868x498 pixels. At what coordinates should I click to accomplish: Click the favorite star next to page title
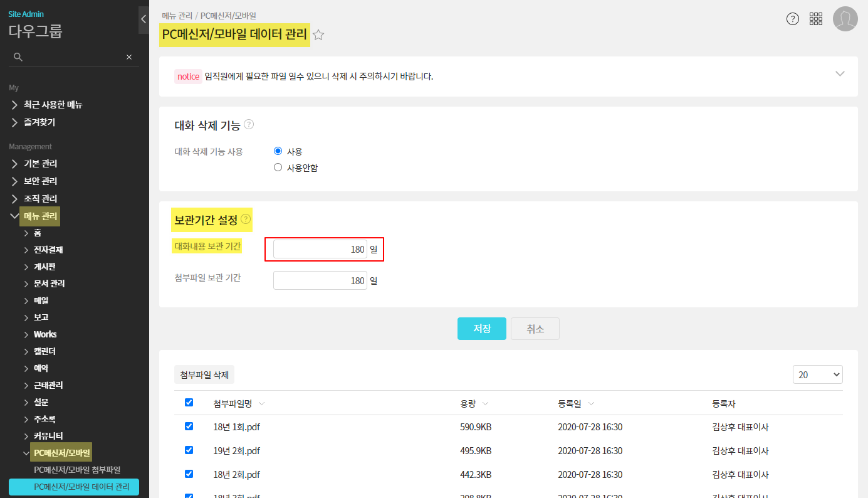tap(318, 35)
